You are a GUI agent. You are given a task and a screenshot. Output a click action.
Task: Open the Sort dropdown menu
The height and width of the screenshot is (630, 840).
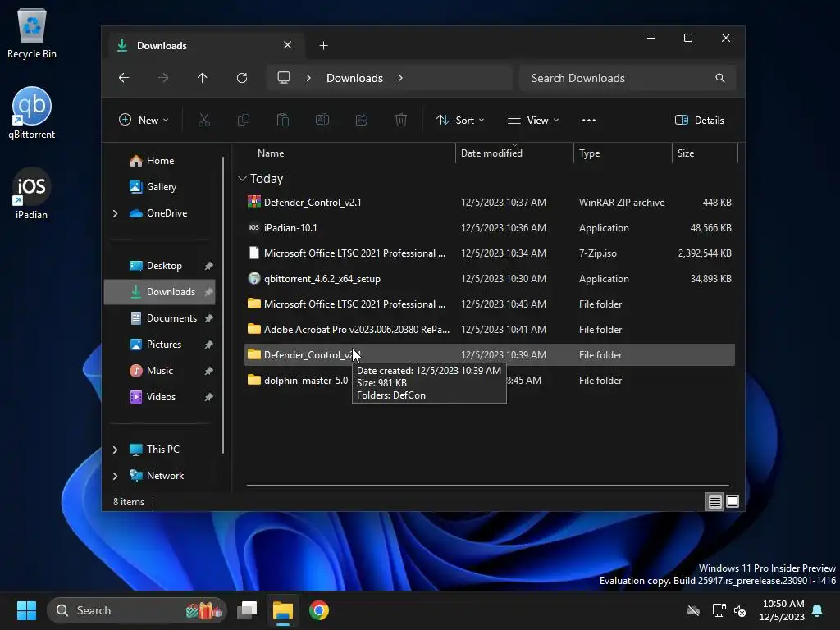(x=460, y=120)
